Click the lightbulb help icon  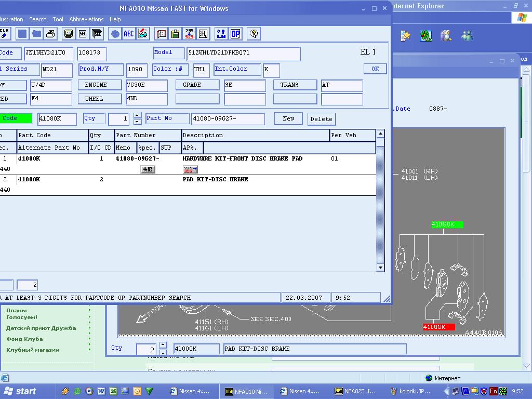[254, 34]
